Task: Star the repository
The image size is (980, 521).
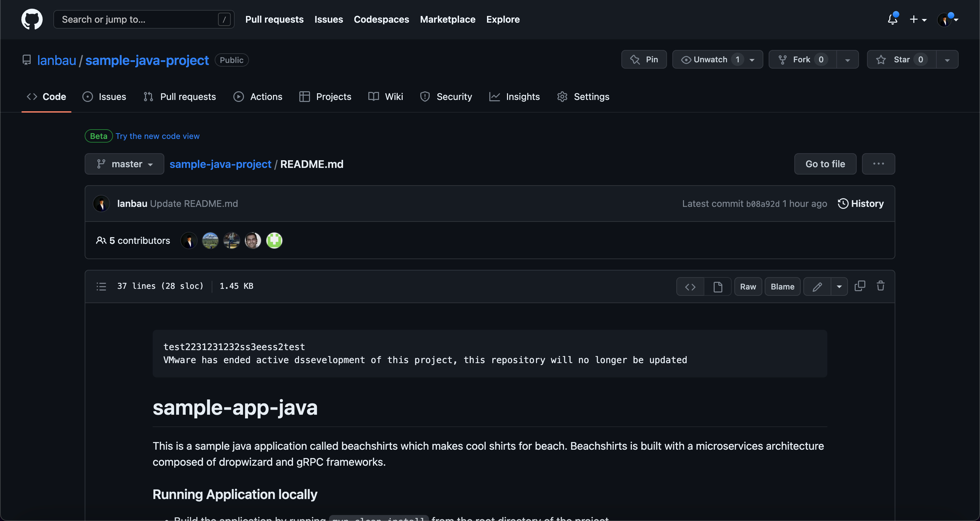Action: click(901, 59)
